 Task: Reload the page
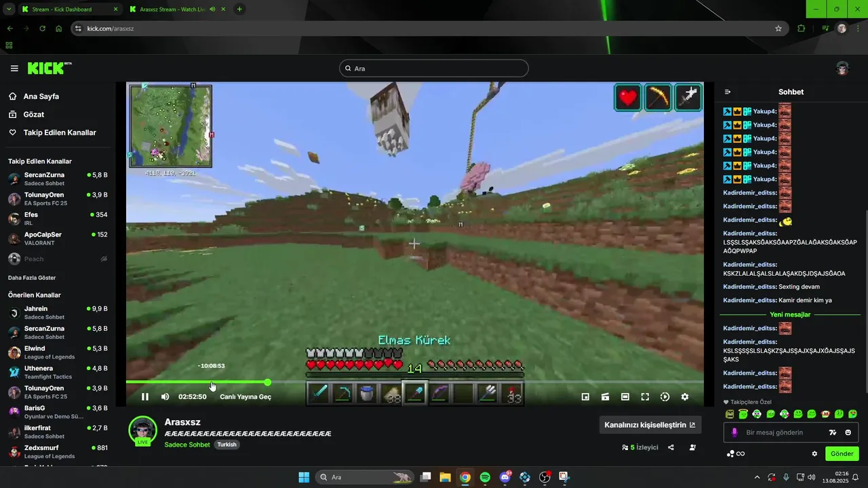42,28
